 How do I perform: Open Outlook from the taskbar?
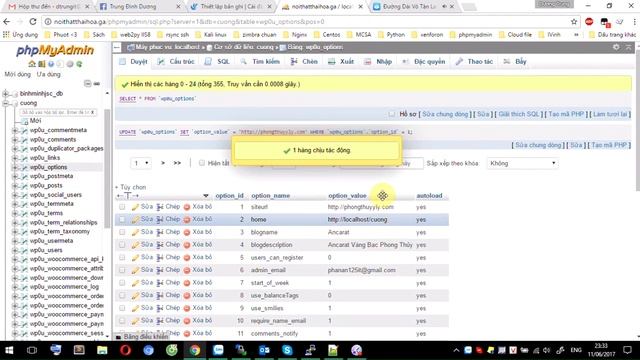click(x=264, y=350)
